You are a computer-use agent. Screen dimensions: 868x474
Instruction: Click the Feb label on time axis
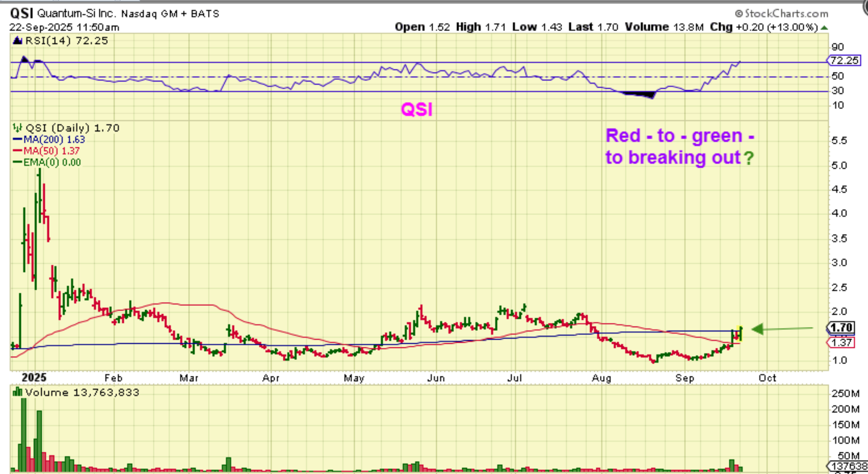114,378
